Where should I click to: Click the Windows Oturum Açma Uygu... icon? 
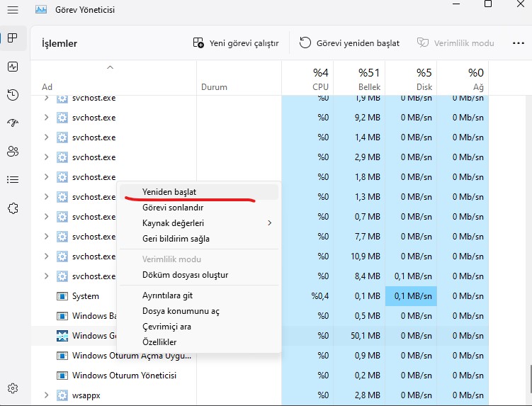pos(62,356)
